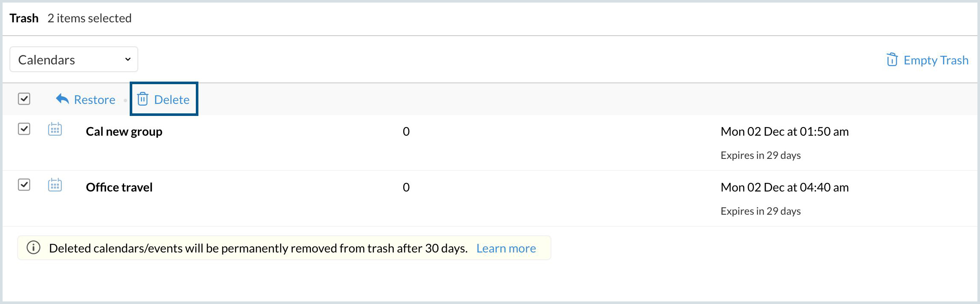
Task: Click the Delete trash can icon
Action: pyautogui.click(x=143, y=99)
